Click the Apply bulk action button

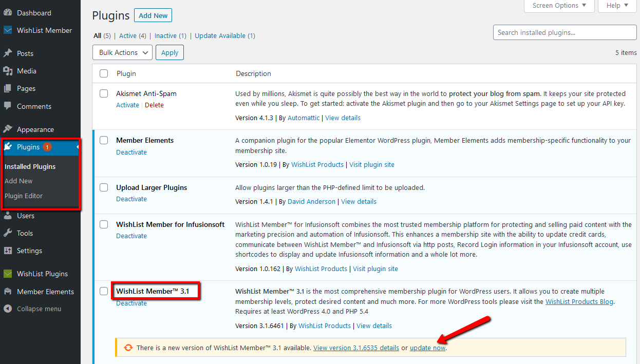170,52
